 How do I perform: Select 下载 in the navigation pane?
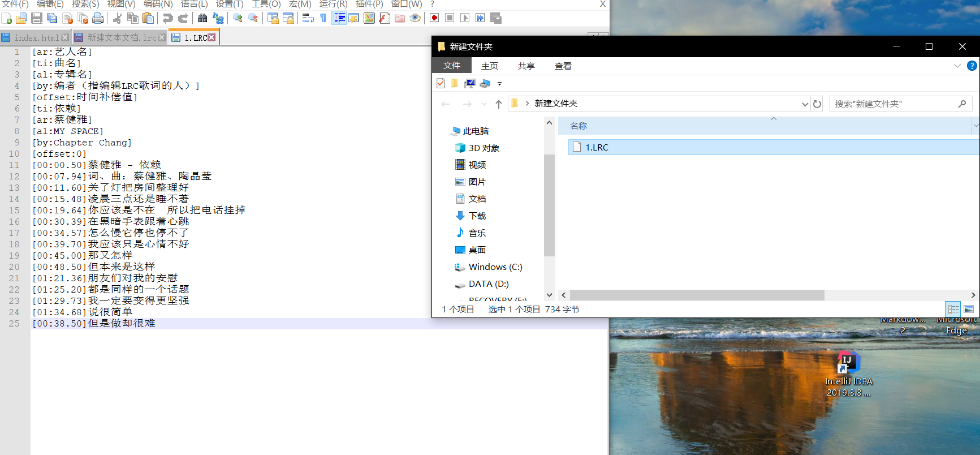coord(477,216)
